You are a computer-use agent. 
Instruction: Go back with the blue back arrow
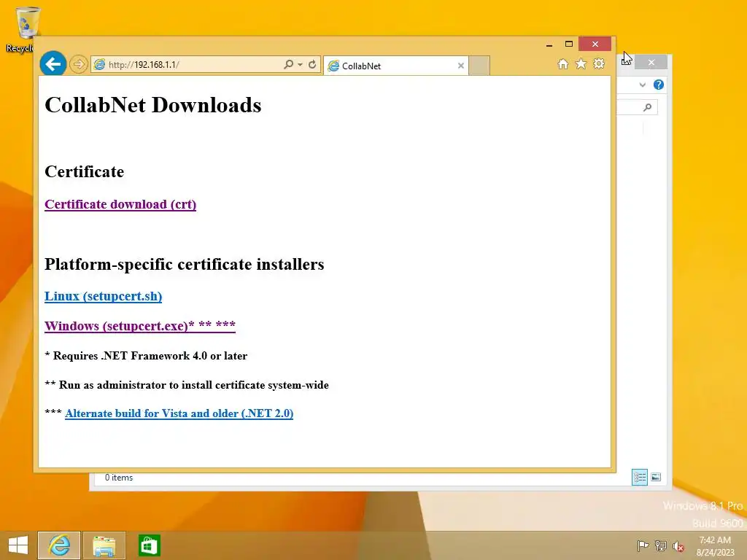[x=53, y=63]
